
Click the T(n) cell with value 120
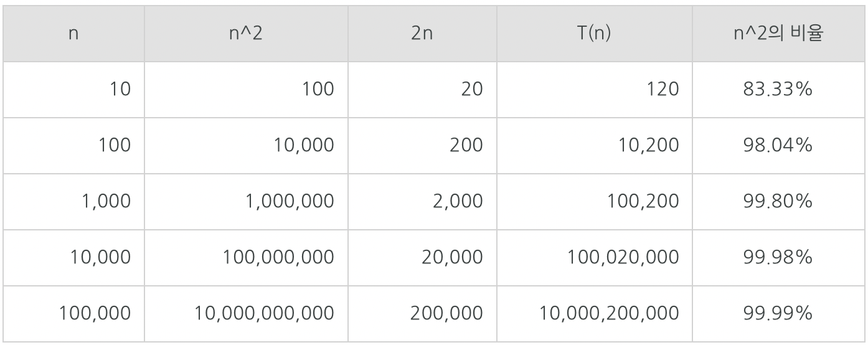pyautogui.click(x=659, y=90)
